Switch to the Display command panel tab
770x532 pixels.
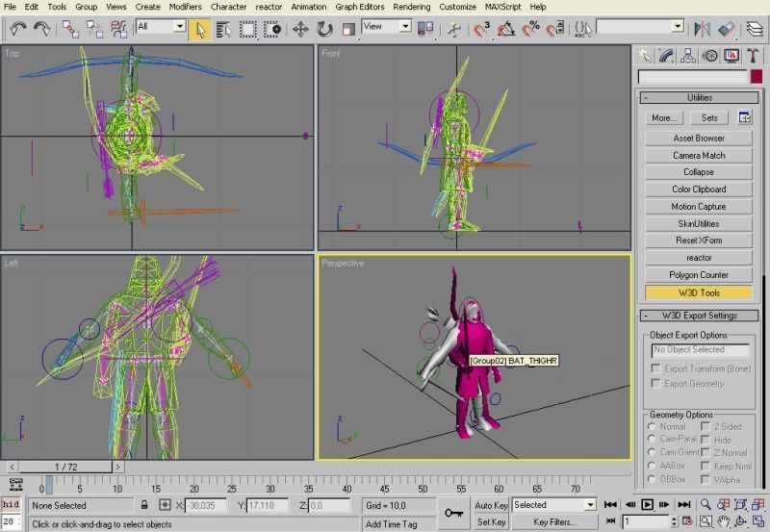tap(731, 56)
